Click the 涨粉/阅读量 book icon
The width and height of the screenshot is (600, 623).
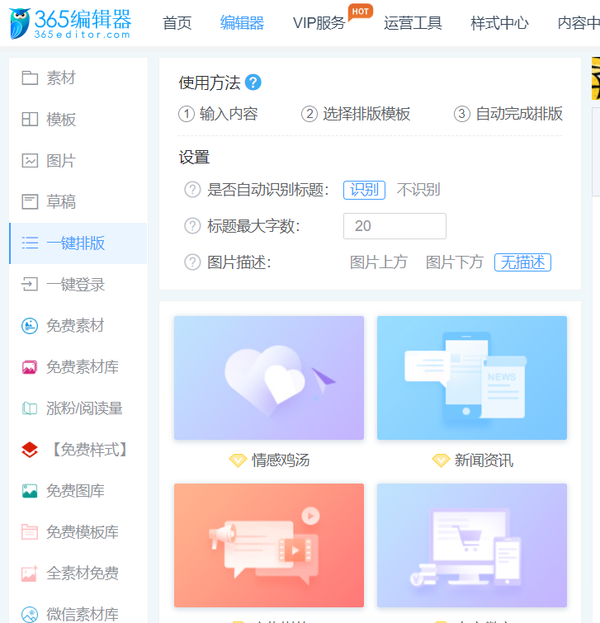pos(30,408)
